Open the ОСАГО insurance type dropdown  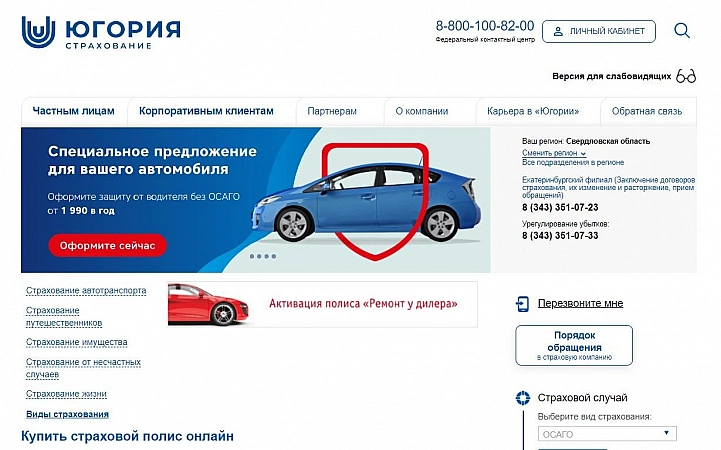coord(607,433)
